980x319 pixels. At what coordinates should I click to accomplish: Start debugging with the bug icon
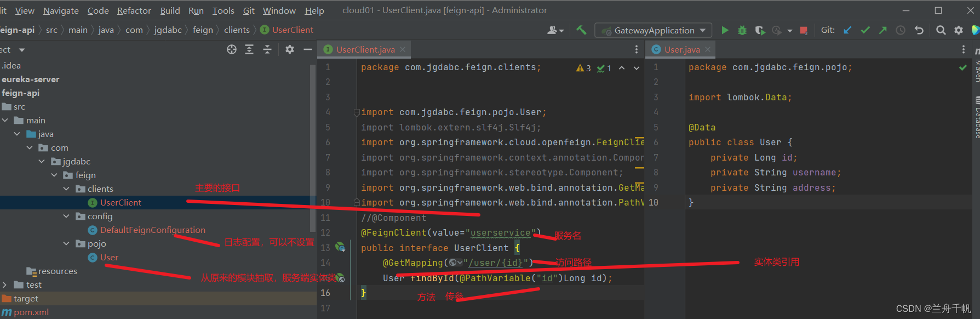tap(742, 30)
